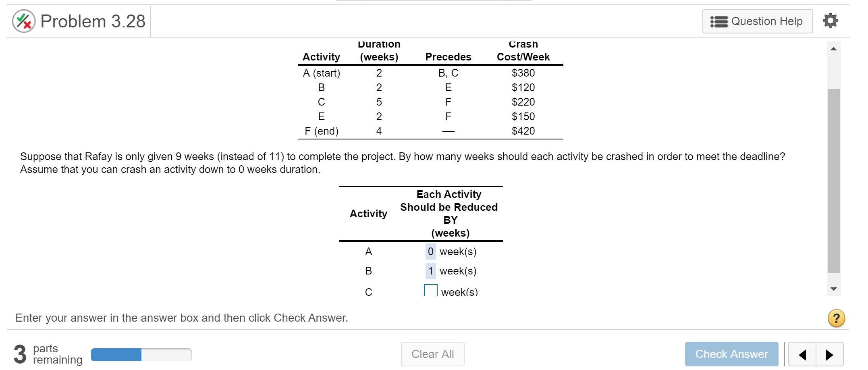Click Check Answer to submit
The image size is (868, 370).
[x=731, y=354]
